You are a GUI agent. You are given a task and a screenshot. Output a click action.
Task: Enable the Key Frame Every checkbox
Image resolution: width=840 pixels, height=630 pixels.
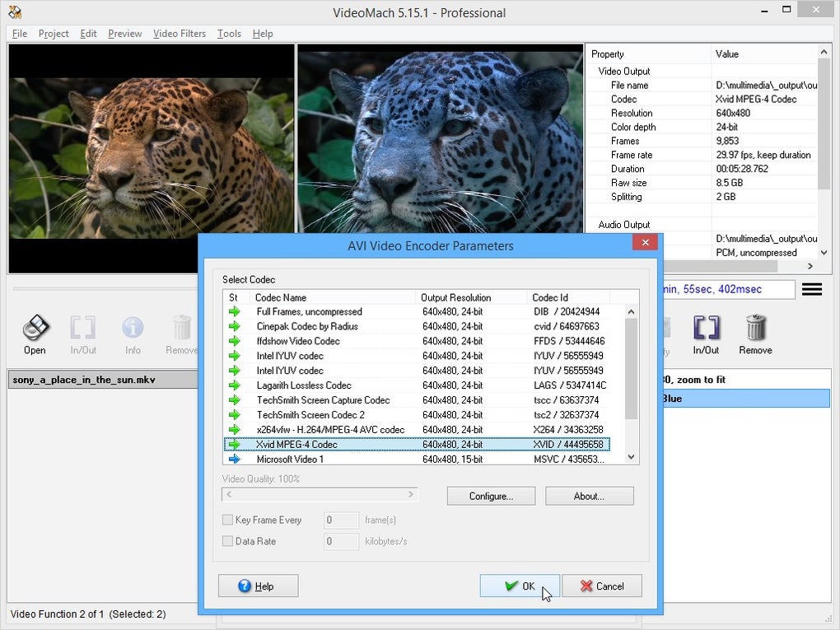pyautogui.click(x=228, y=520)
